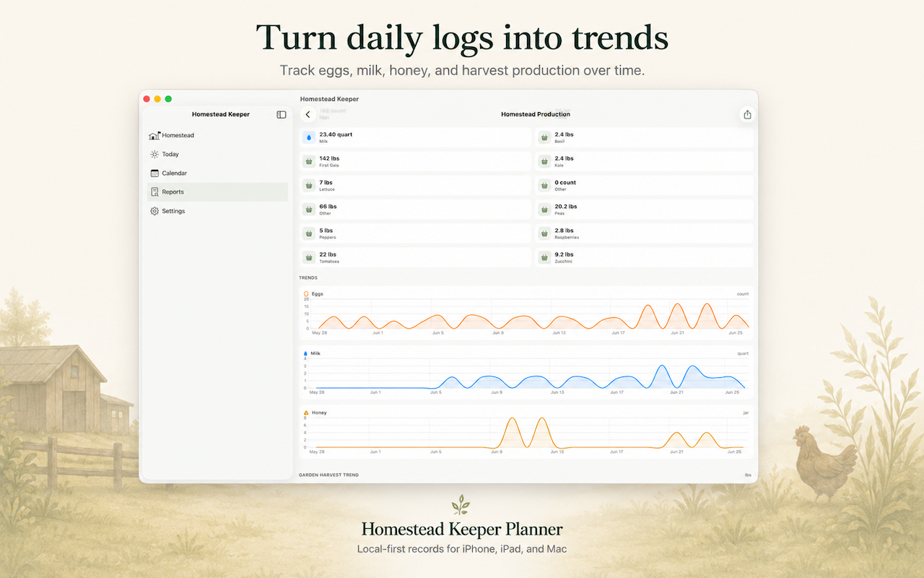Toggle the sidebar visibility icon
This screenshot has width=924, height=578.
(x=282, y=115)
